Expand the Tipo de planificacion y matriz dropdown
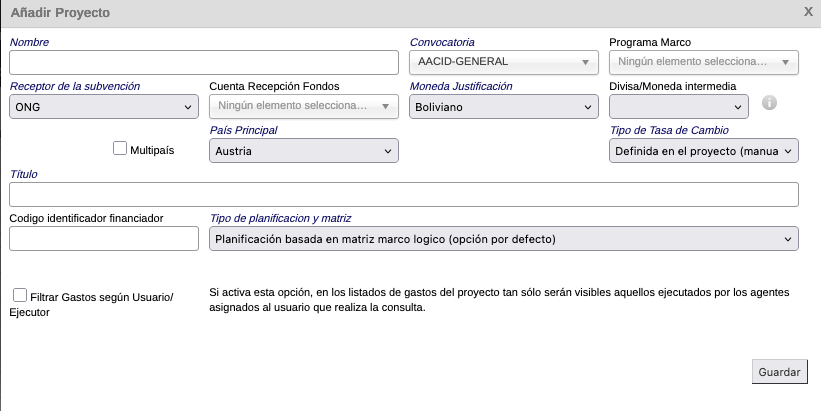The width and height of the screenshot is (821, 411). coord(503,239)
